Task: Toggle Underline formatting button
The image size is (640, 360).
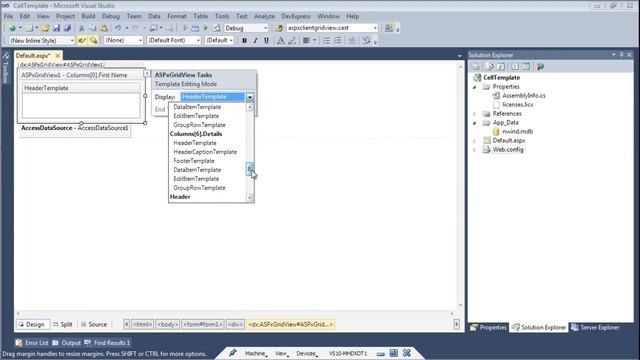Action: [x=267, y=40]
